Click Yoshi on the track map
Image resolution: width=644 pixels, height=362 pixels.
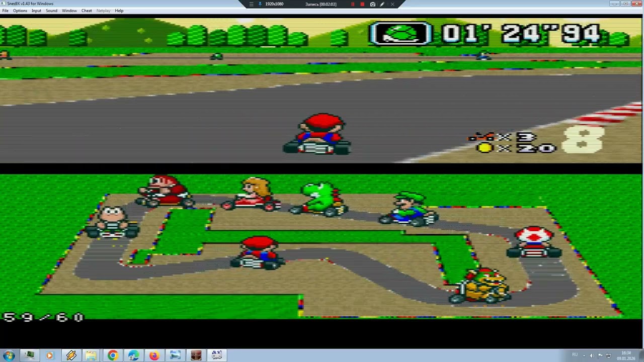coord(318,199)
